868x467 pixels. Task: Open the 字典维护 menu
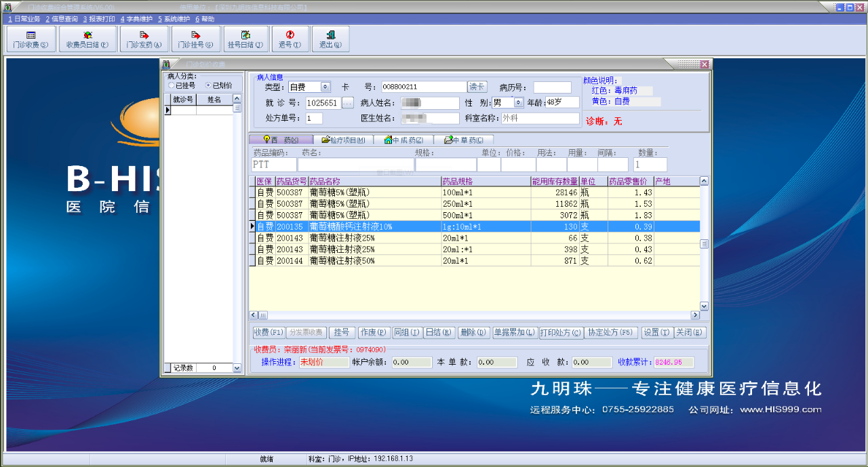click(136, 19)
